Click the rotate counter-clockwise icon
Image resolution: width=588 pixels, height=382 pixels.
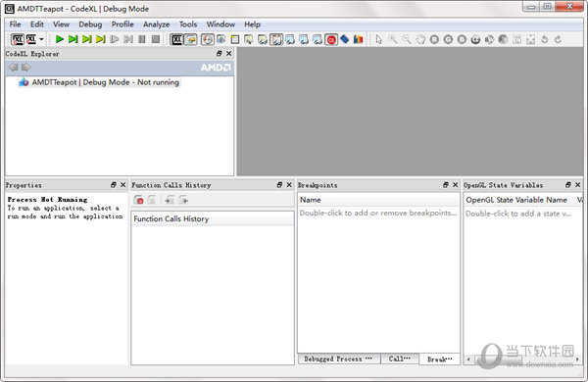(x=544, y=39)
